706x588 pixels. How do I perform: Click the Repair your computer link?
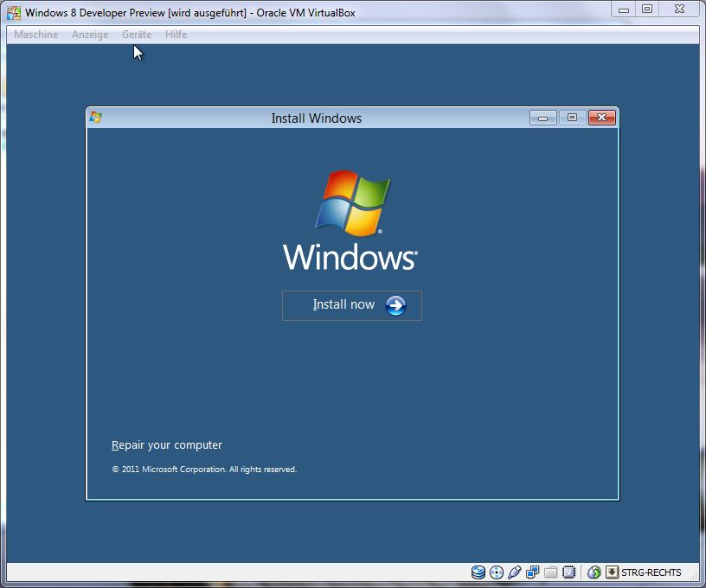[x=167, y=445]
